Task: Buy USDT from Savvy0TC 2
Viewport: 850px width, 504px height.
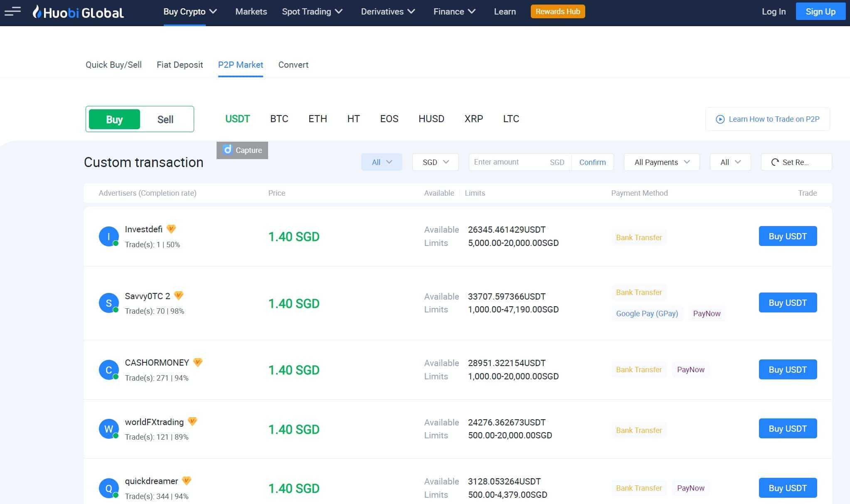Action: coord(787,302)
